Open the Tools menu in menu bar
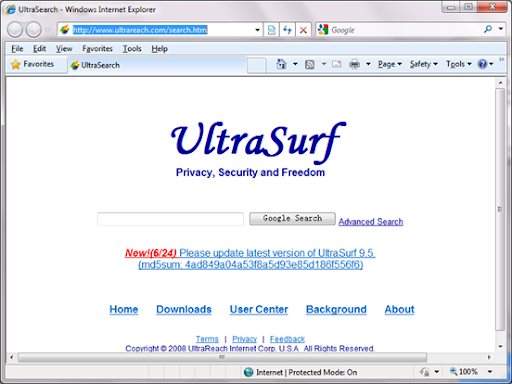 coord(132,49)
